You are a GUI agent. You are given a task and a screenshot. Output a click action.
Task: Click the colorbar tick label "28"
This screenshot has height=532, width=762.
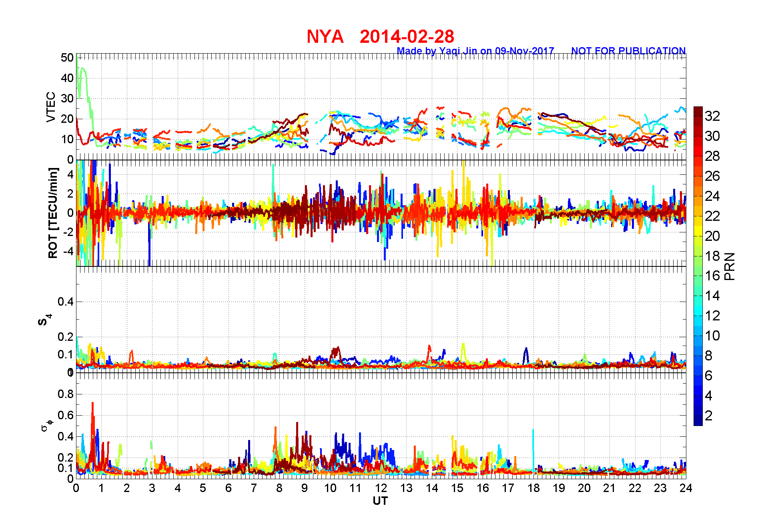[712, 156]
